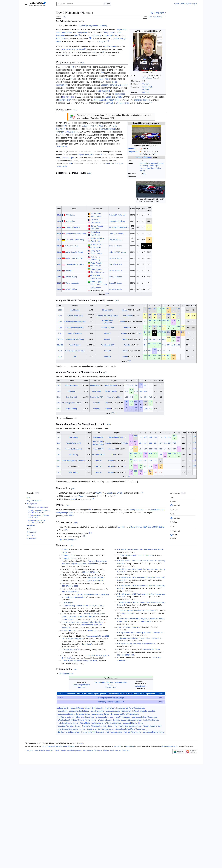Select the Edit tab
This screenshot has height=868, width=222.
tap(150, 17)
